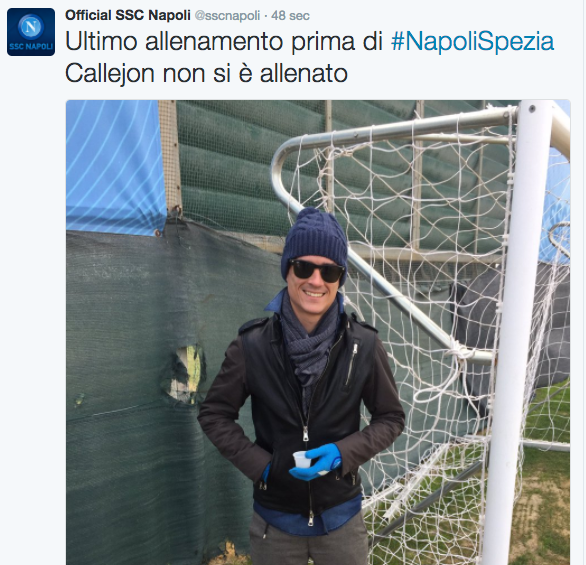
Task: Click the N crest inside the avatar
Action: pos(31,27)
